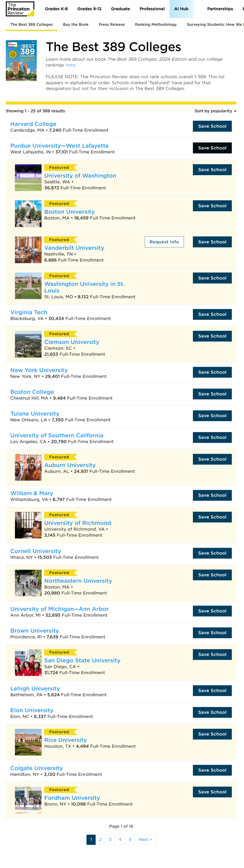Open the Best 389 Colleges book cover

pyautogui.click(x=21, y=61)
